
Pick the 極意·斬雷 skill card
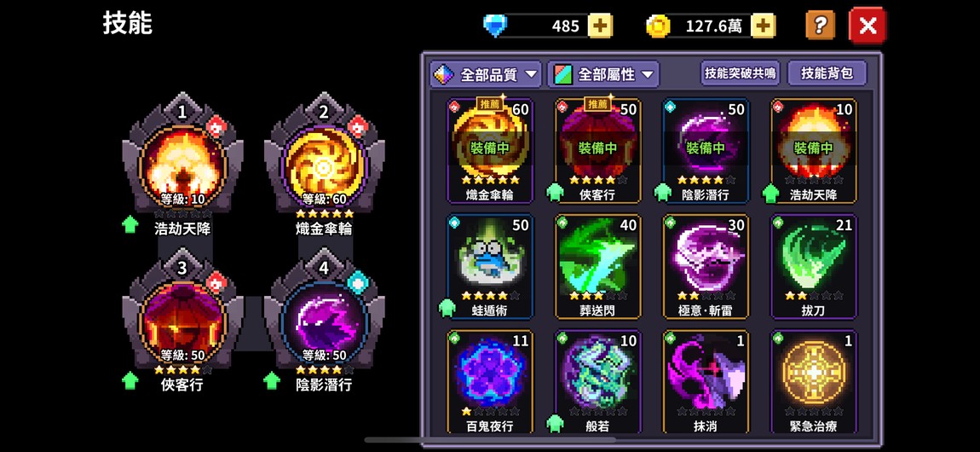(706, 267)
